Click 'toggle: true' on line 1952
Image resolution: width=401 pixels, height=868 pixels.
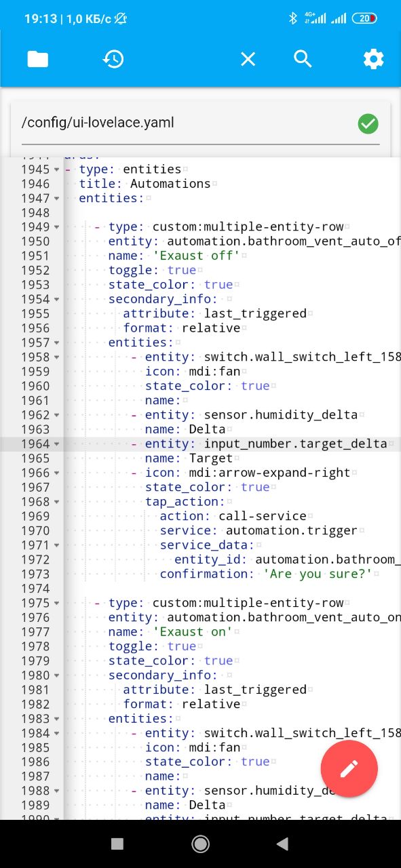[x=152, y=271]
